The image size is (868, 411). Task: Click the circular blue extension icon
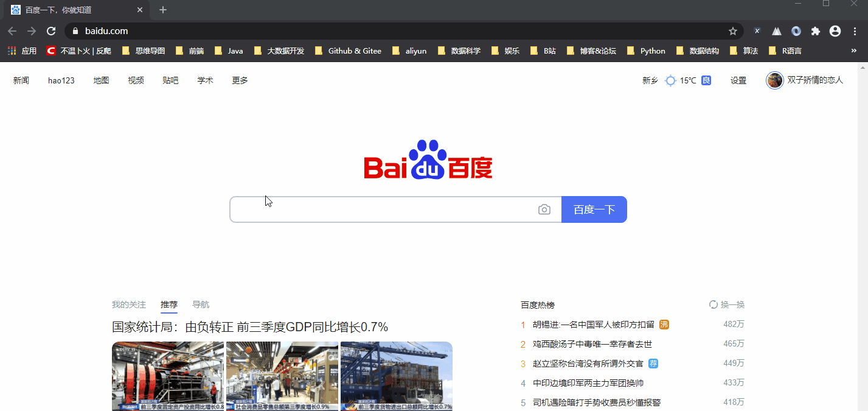pos(796,31)
